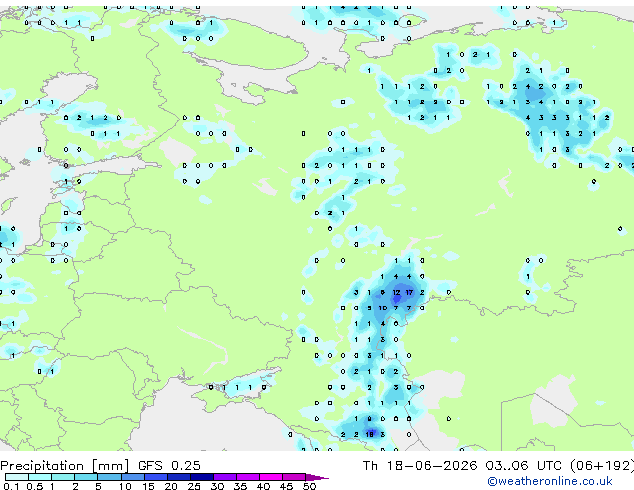Image resolution: width=634 pixels, height=490 pixels.
Task: Click the legend label "50"
Action: [x=309, y=486]
